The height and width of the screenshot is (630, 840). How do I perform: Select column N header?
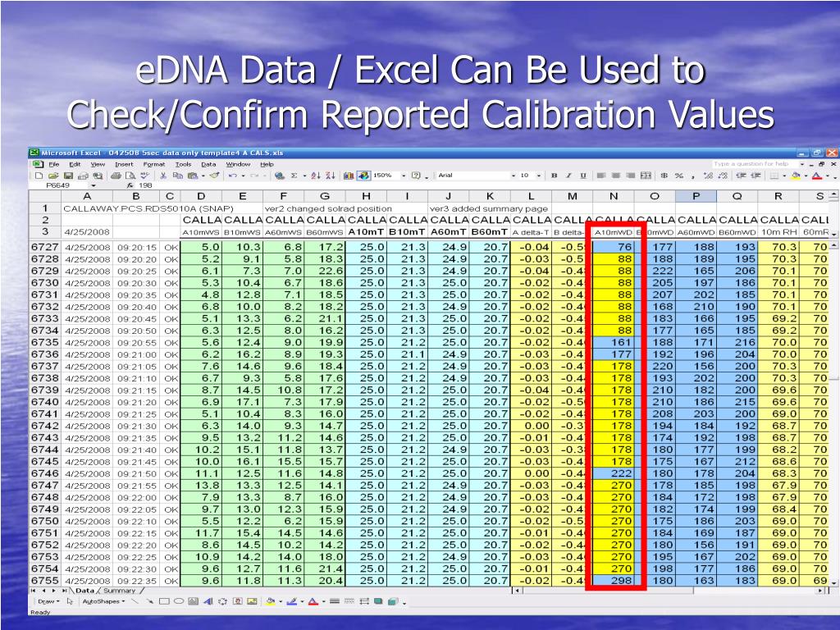[614, 196]
